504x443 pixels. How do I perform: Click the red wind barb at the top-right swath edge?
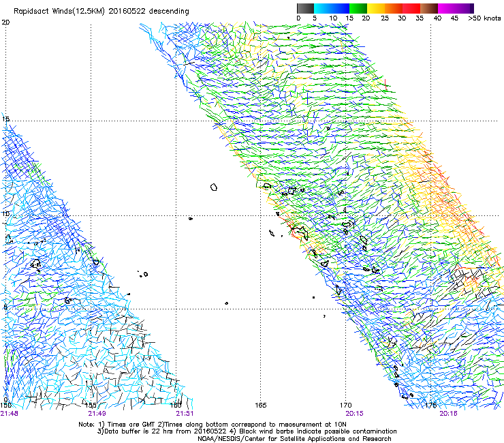point(385,84)
